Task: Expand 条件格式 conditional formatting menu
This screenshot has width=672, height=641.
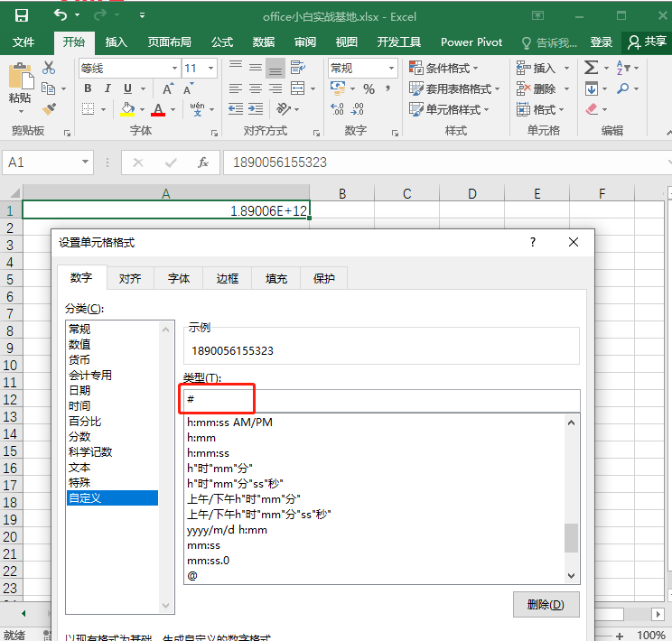Action: [443, 68]
